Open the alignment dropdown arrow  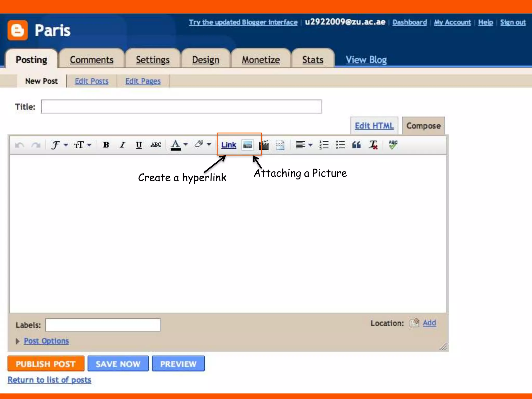[x=310, y=145]
